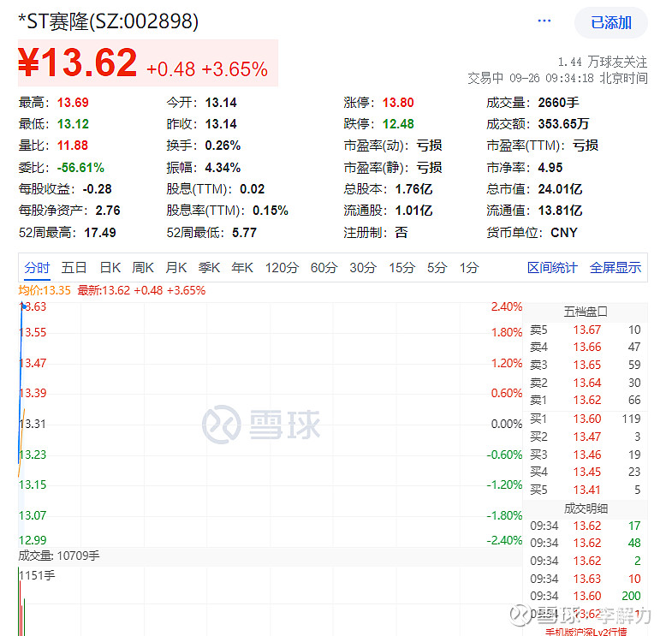Click the 流通值 value 13.81亿

[x=560, y=211]
